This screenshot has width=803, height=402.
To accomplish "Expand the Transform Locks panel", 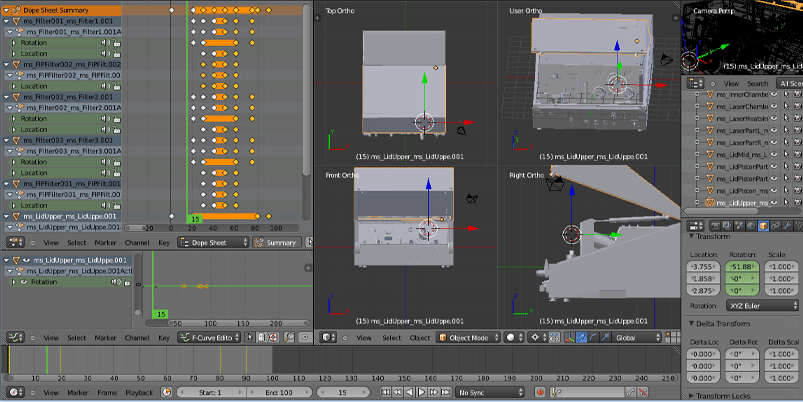I will (x=692, y=395).
